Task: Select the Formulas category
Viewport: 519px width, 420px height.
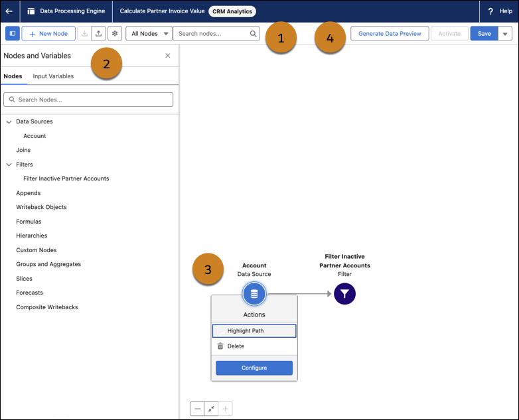Action: point(29,222)
